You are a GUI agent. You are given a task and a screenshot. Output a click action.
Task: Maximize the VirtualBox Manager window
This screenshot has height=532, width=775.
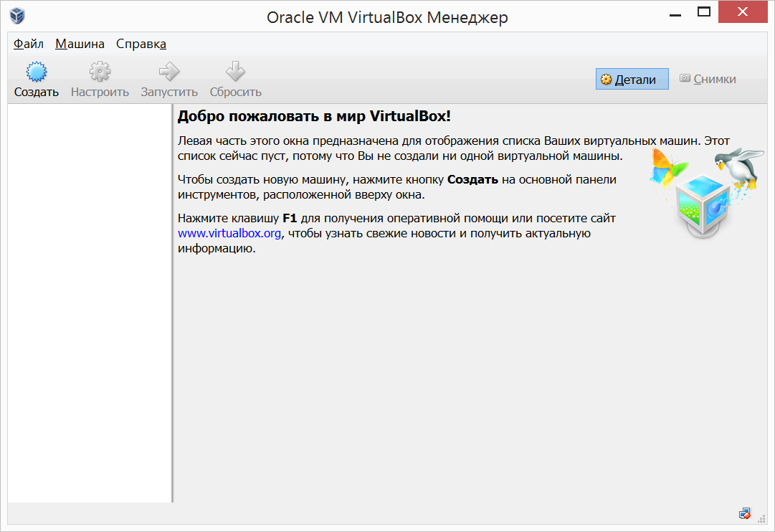(x=704, y=12)
